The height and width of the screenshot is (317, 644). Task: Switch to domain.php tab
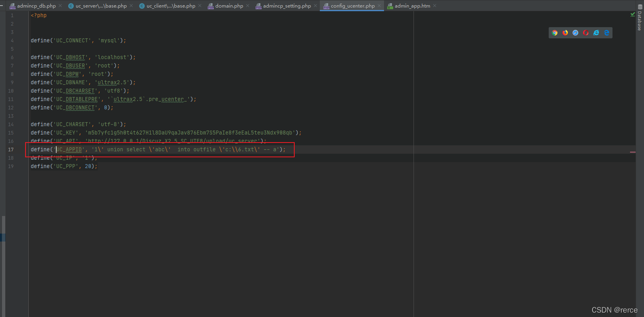229,6
